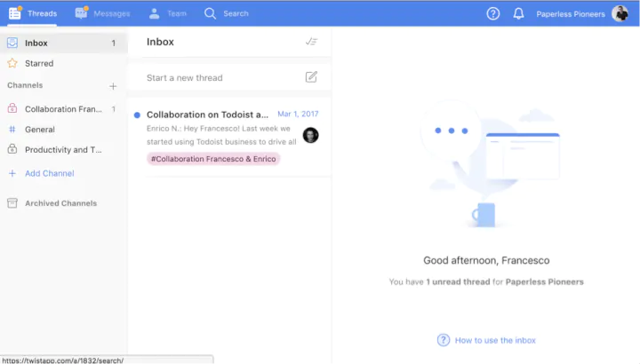Select Starred in the sidebar

(64, 63)
